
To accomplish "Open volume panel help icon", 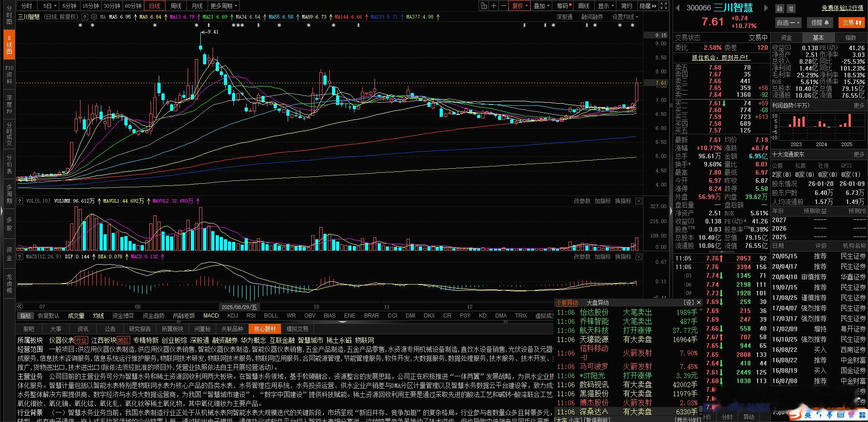I will pos(20,201).
